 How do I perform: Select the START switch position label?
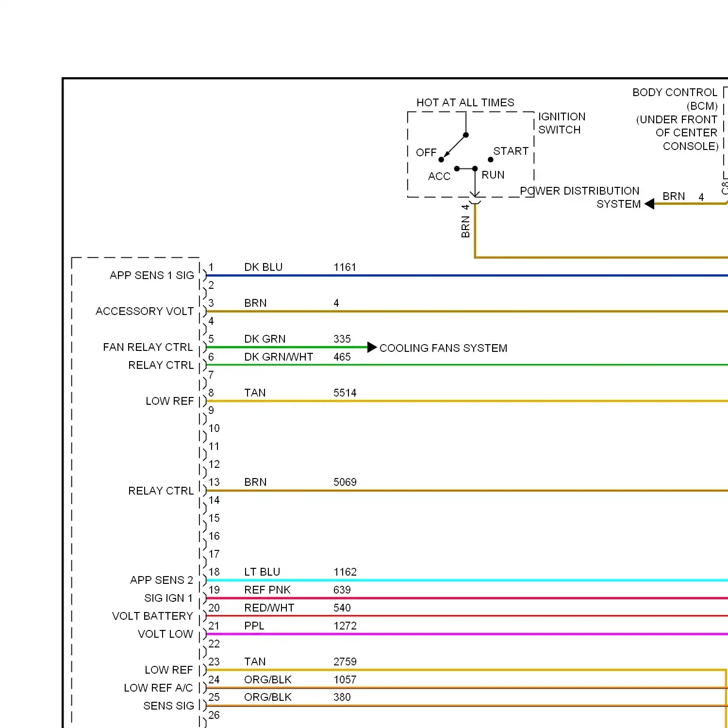pos(511,151)
